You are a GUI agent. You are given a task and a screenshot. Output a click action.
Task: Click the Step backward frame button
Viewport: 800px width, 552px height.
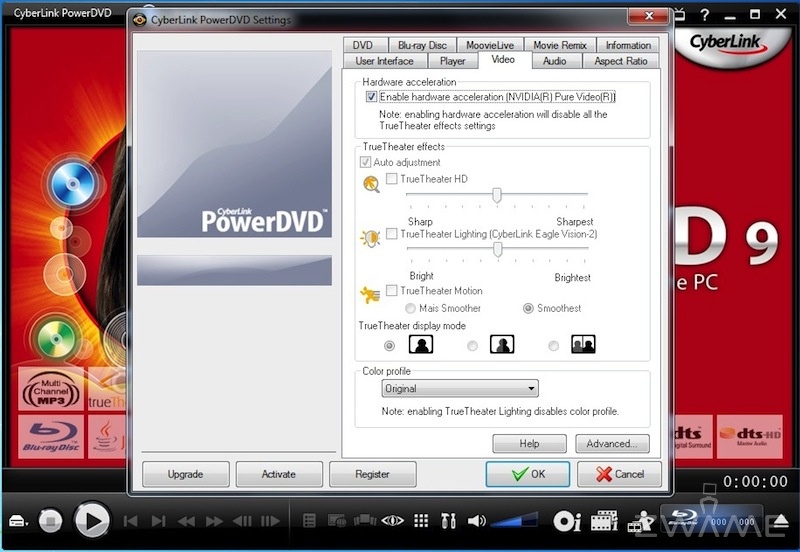tap(242, 521)
